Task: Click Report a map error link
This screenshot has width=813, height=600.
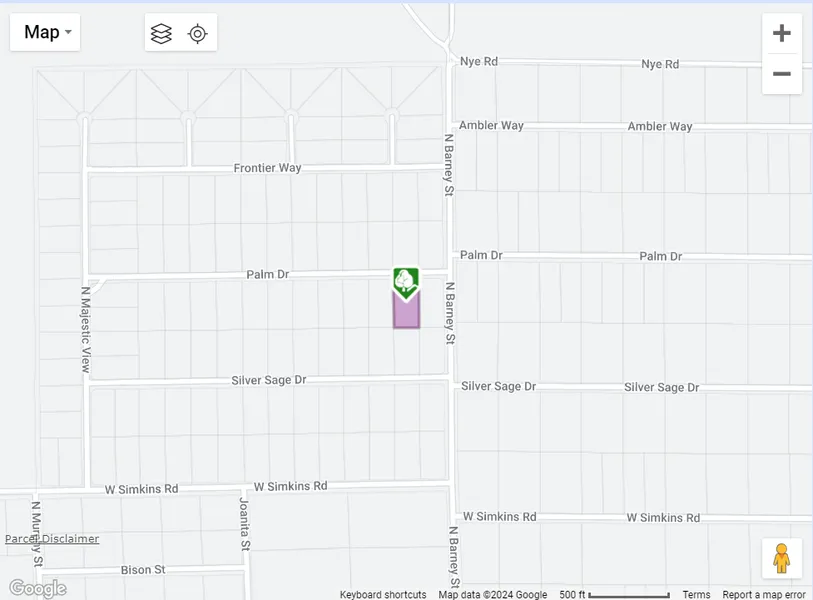Action: (x=764, y=595)
